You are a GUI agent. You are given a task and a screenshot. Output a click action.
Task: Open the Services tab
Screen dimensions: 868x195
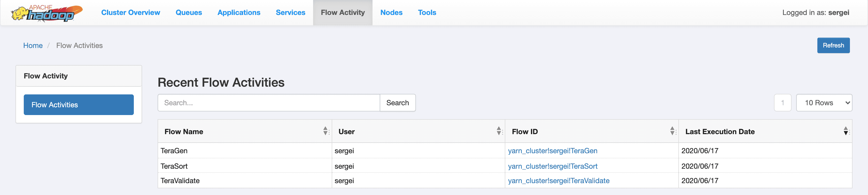point(290,12)
